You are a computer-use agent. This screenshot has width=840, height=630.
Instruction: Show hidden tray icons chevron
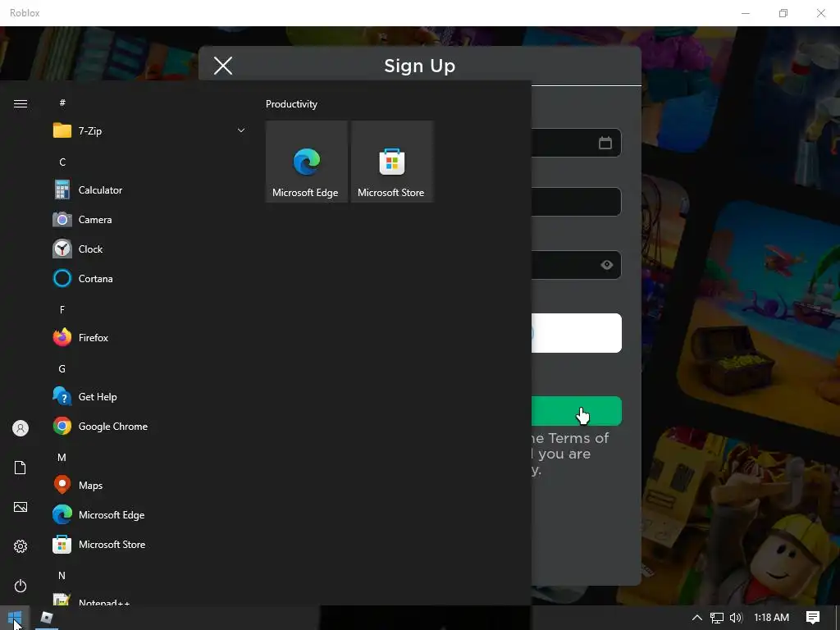point(697,618)
